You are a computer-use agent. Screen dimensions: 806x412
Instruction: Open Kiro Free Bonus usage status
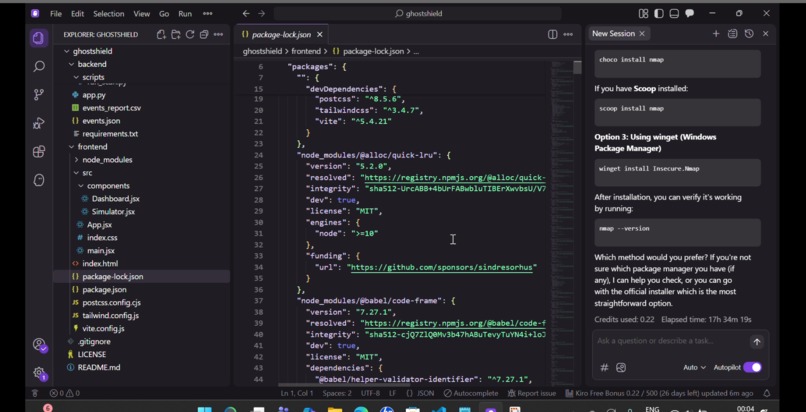pos(659,393)
